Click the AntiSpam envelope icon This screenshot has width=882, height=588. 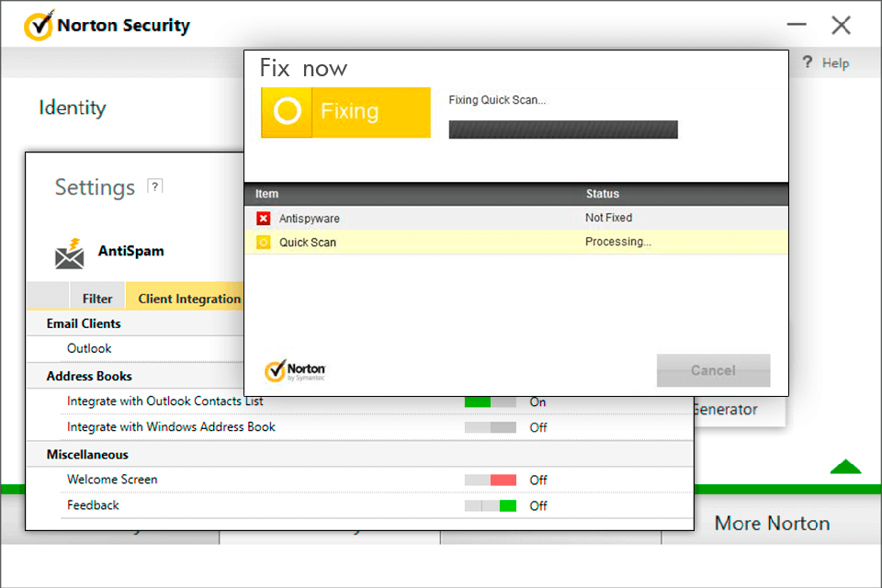tap(70, 254)
